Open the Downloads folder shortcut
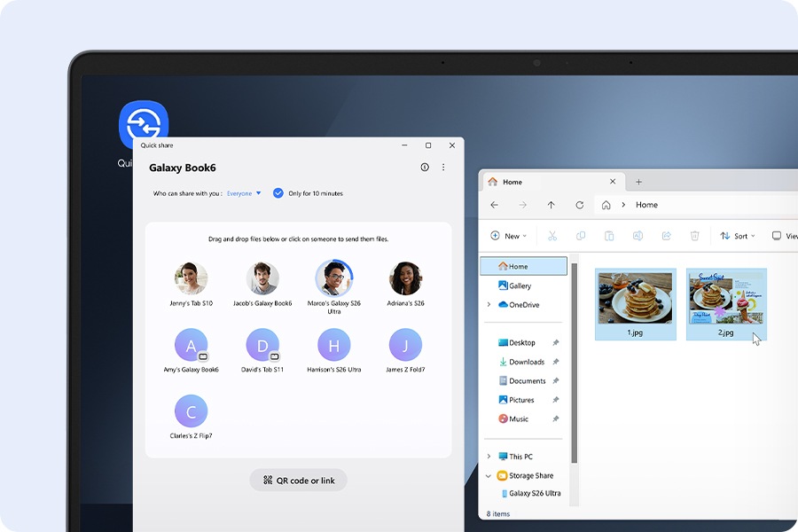This screenshot has width=798, height=532. point(521,362)
